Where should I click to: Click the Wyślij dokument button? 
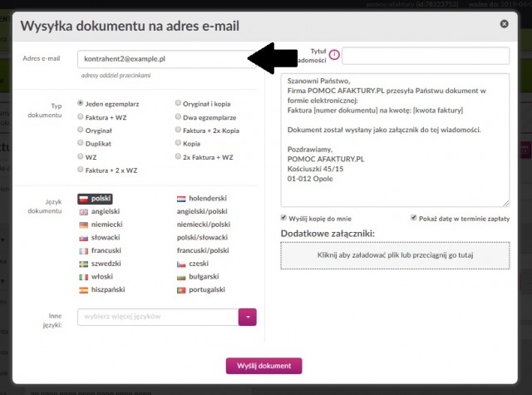click(x=264, y=366)
